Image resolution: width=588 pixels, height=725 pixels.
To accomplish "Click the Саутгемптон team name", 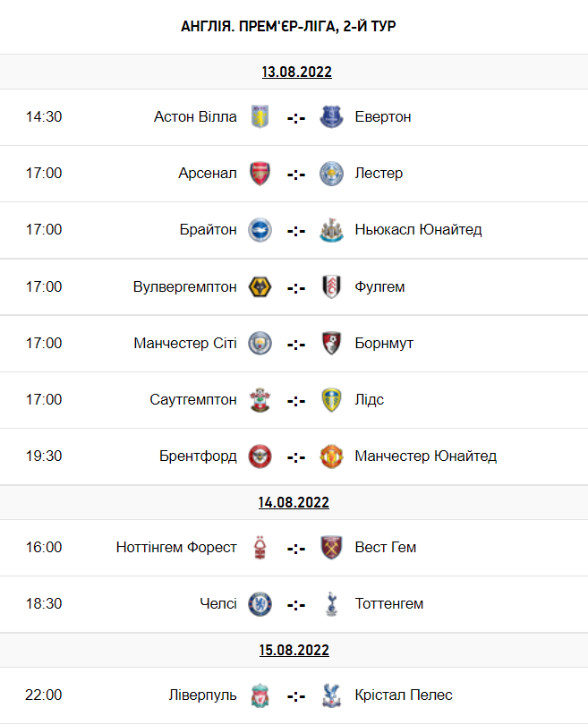I will (193, 400).
